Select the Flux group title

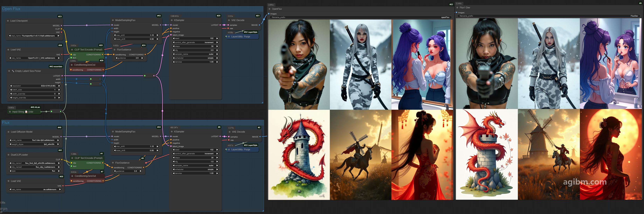pyautogui.click(x=6, y=123)
